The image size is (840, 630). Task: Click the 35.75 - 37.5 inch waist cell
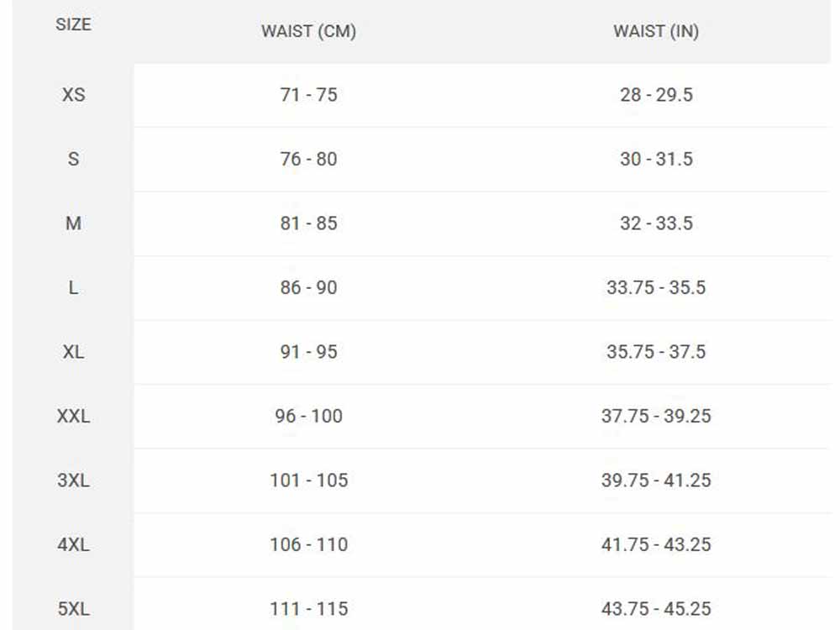point(656,352)
